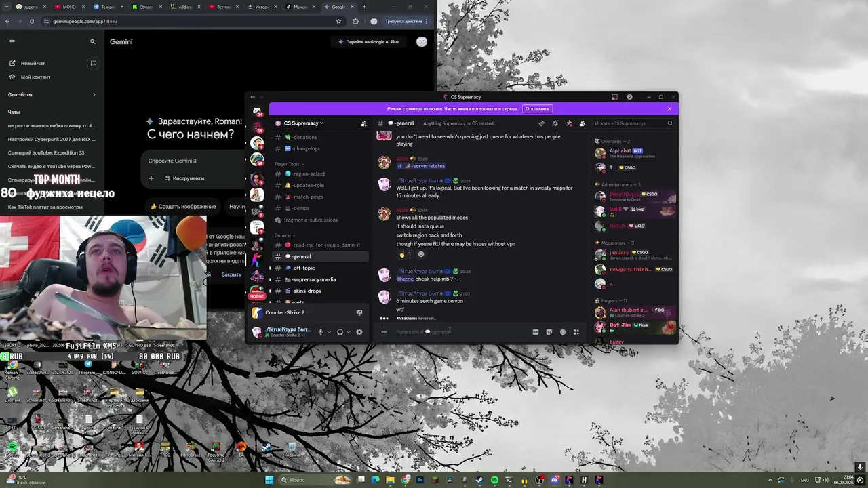Open GIF picker in Discord message bar
The height and width of the screenshot is (488, 868).
(535, 332)
